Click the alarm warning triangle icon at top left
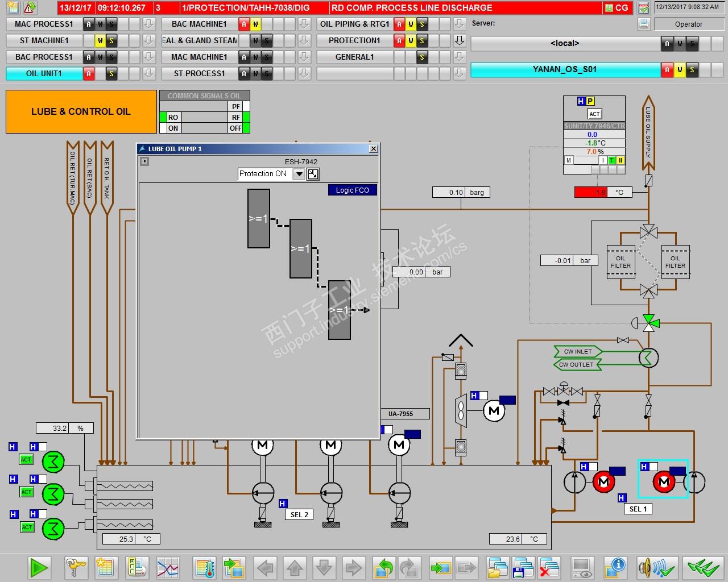728x582 pixels. point(30,7)
